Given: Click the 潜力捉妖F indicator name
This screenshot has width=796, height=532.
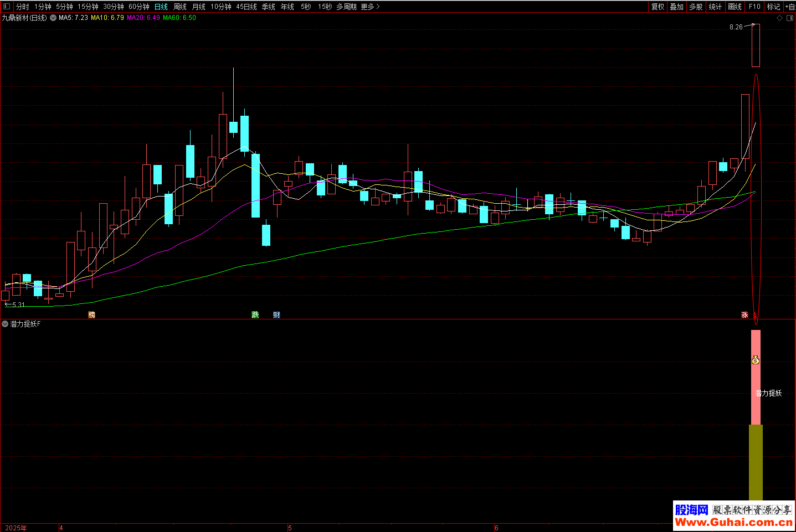Looking at the screenshot, I should click(x=25, y=324).
